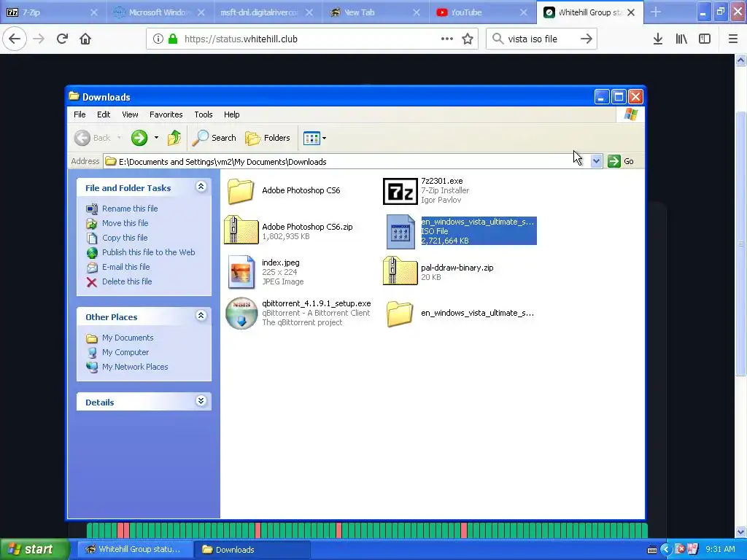
Task: Bookmark this page with the star icon
Action: [x=468, y=39]
